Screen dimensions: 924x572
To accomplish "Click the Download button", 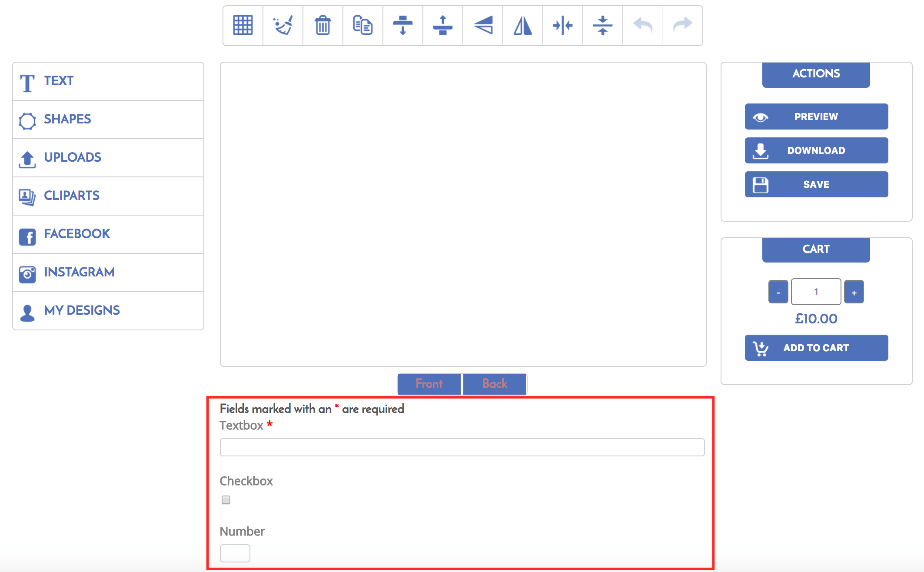I will pyautogui.click(x=816, y=150).
